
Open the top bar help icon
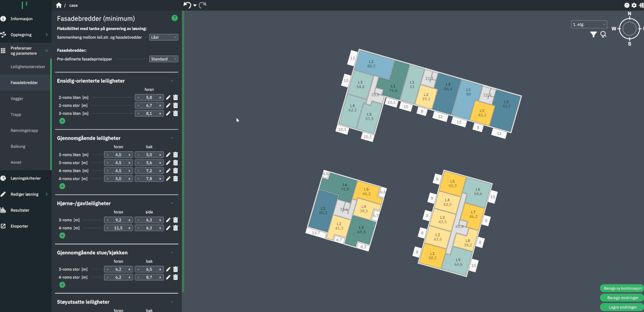point(627,5)
